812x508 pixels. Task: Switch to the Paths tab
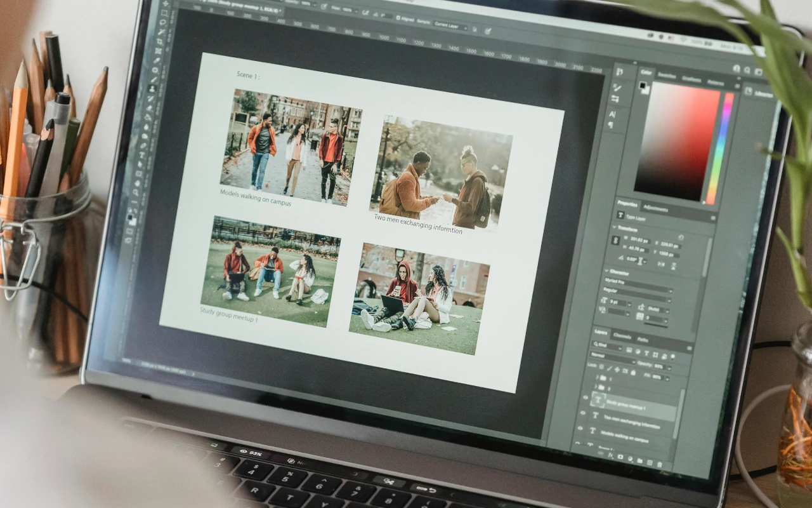[642, 339]
